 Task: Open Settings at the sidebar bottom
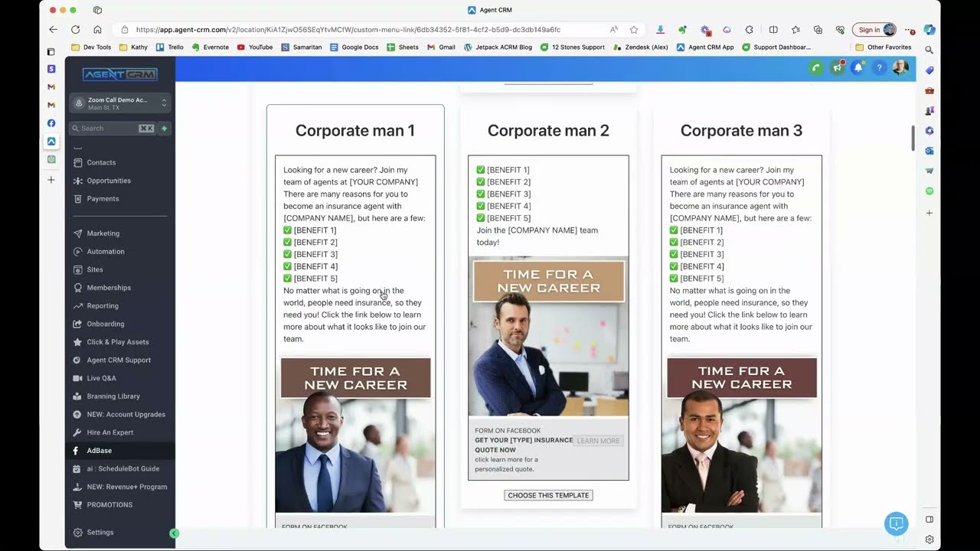coord(100,533)
